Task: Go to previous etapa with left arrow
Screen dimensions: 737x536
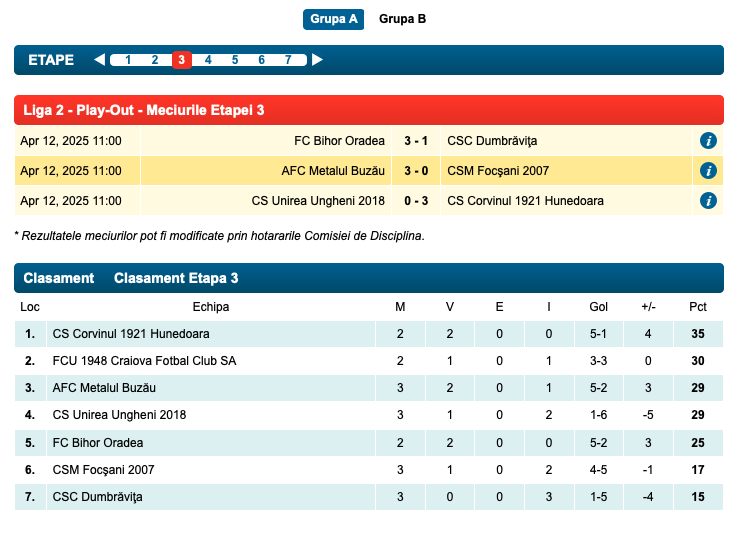Action: pyautogui.click(x=99, y=60)
